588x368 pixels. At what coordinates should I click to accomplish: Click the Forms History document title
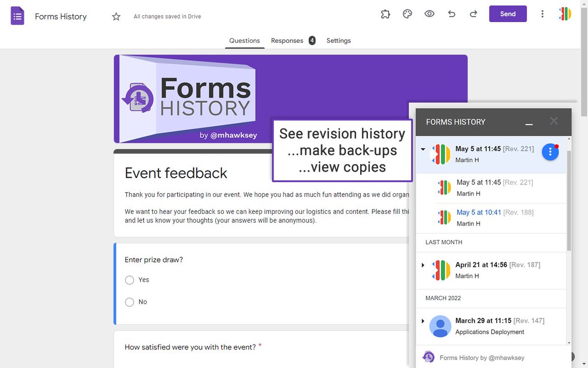click(61, 16)
